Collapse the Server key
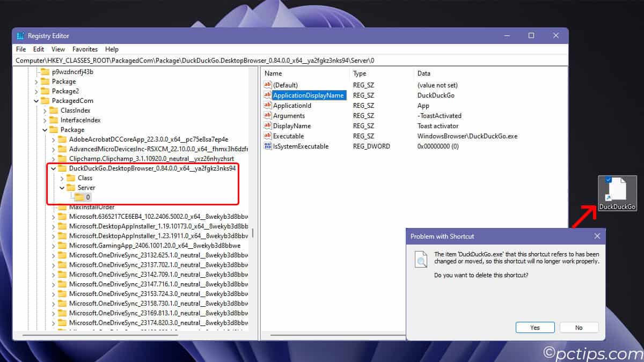The height and width of the screenshot is (362, 644). coord(63,188)
